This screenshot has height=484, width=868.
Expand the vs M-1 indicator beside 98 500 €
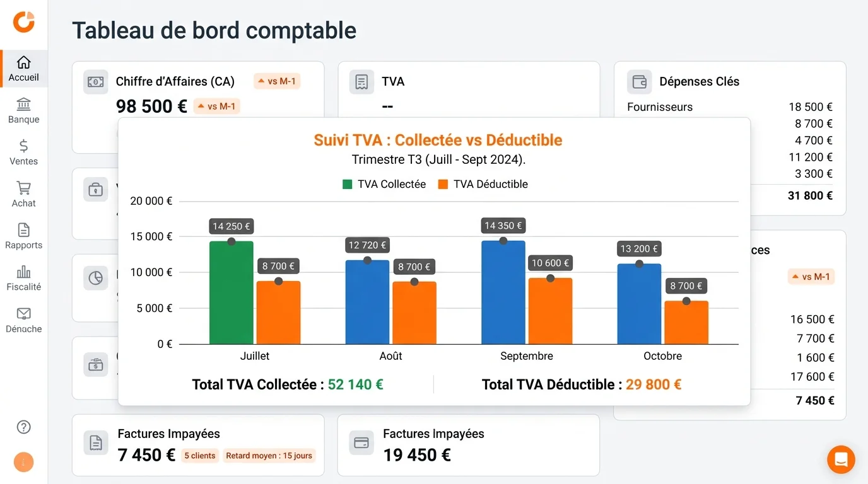pyautogui.click(x=216, y=106)
